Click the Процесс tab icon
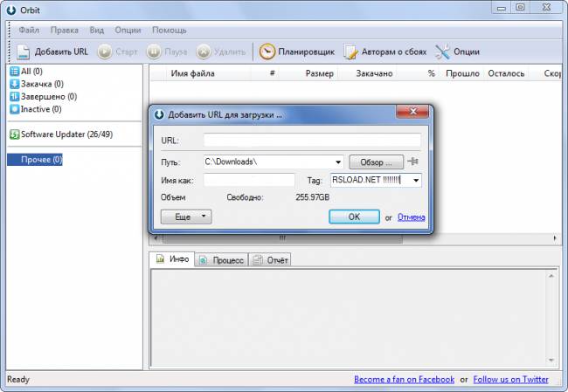568x392 pixels. (x=204, y=260)
